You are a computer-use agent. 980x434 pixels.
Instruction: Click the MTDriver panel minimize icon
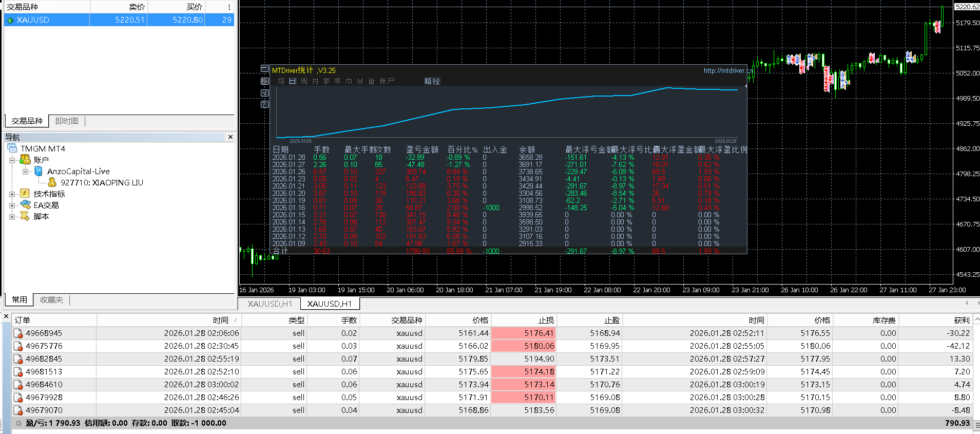[264, 69]
